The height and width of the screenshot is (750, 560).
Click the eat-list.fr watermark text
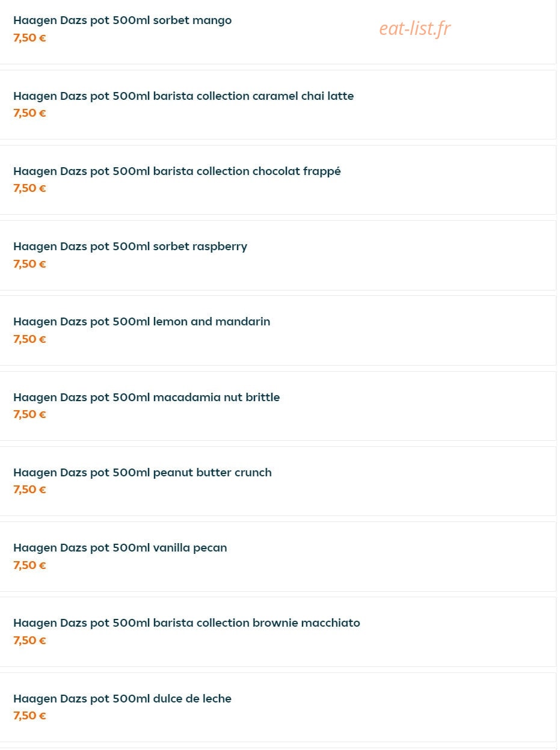(x=414, y=28)
